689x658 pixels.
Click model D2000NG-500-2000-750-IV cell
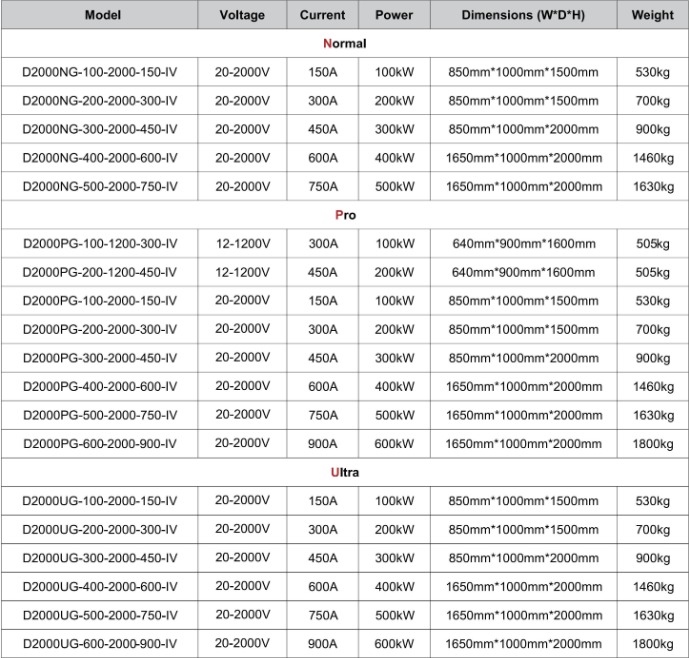100,187
